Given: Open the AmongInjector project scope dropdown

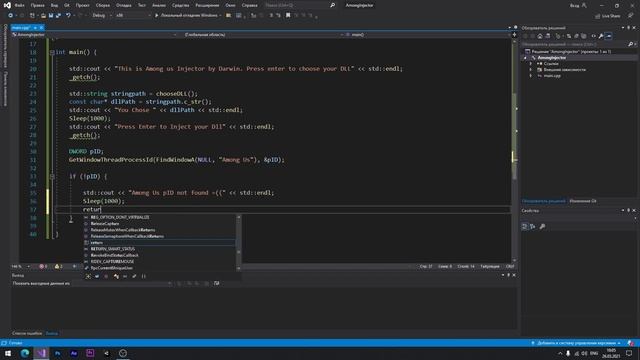Looking at the screenshot, I should click(x=95, y=35).
